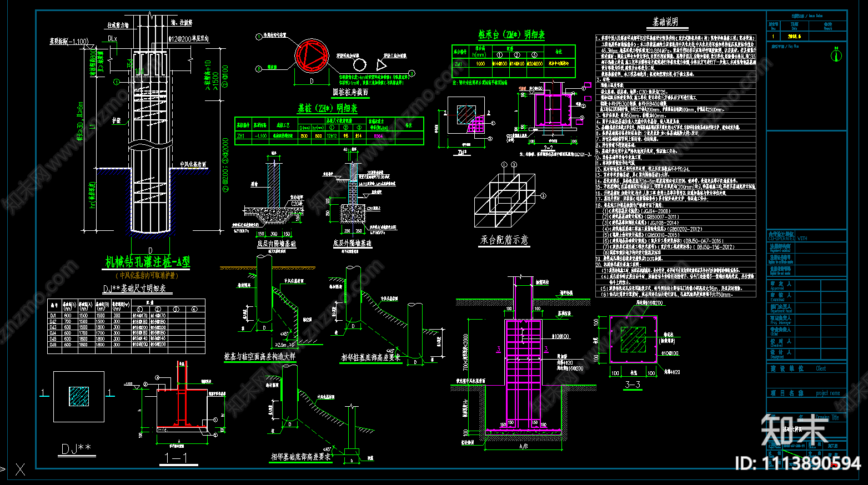
Task: Select the title '基桩 (ZH*) 明细表'
Action: 327,108
